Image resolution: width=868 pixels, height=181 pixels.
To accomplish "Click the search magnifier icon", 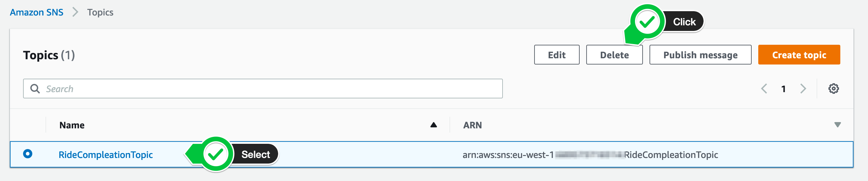I will [x=35, y=89].
